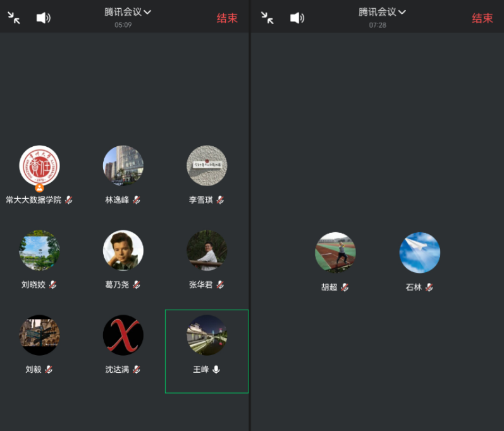Select 刘毅 avatar

(40, 335)
